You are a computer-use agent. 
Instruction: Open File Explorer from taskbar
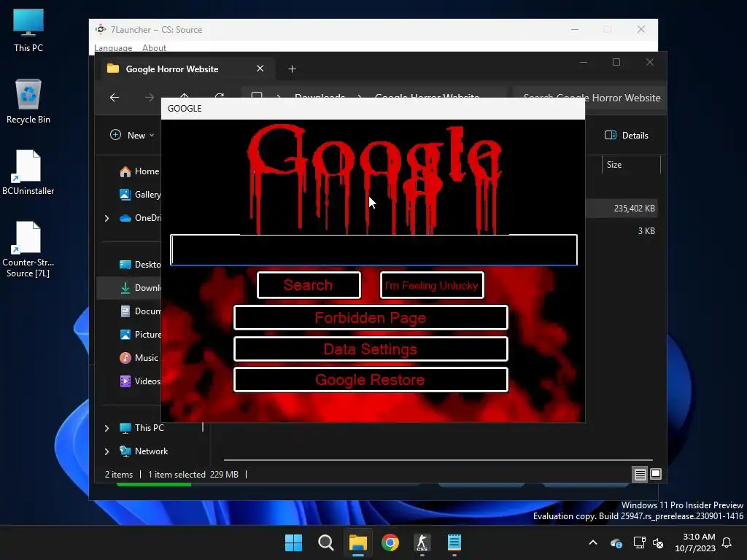pos(357,542)
